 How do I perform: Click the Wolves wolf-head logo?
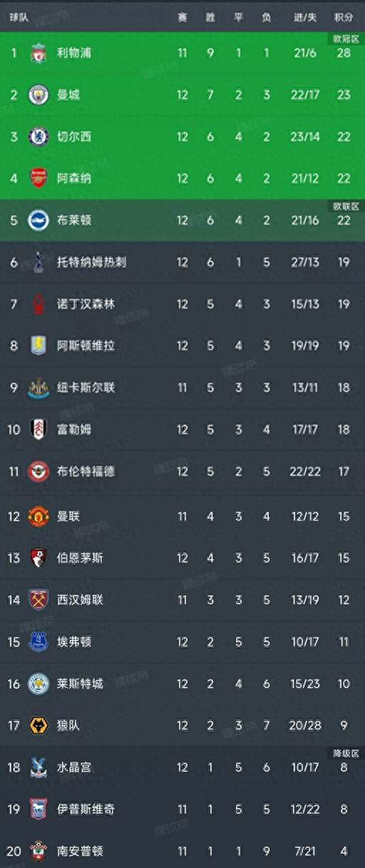38,725
